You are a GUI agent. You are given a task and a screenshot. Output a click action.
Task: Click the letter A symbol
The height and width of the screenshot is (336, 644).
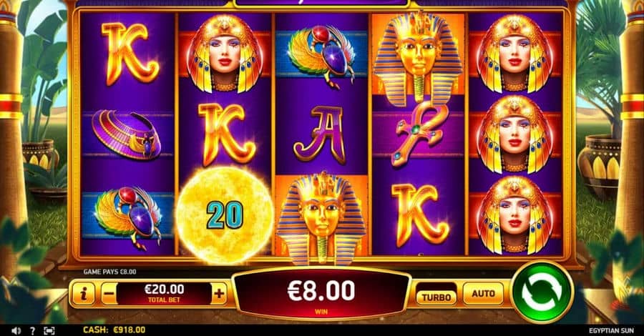[x=321, y=134]
